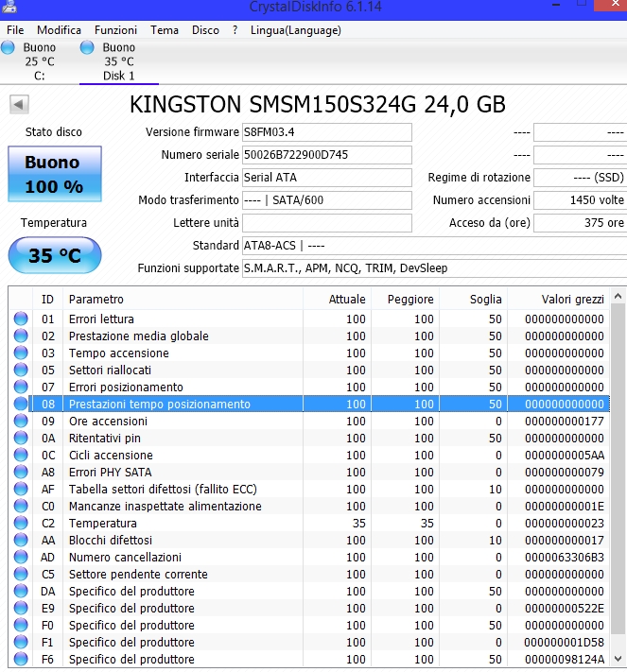
Task: Click the ID column header
Action: pos(47,300)
